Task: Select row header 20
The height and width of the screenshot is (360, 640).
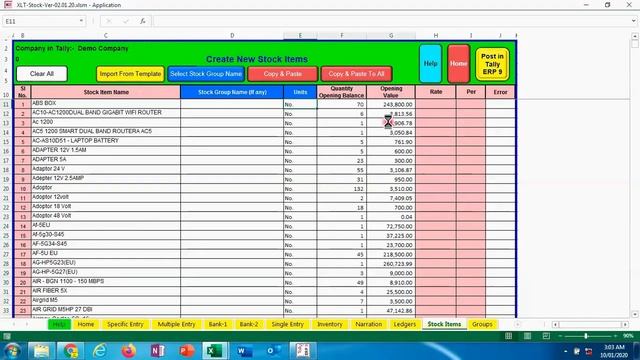Action: pos(6,189)
